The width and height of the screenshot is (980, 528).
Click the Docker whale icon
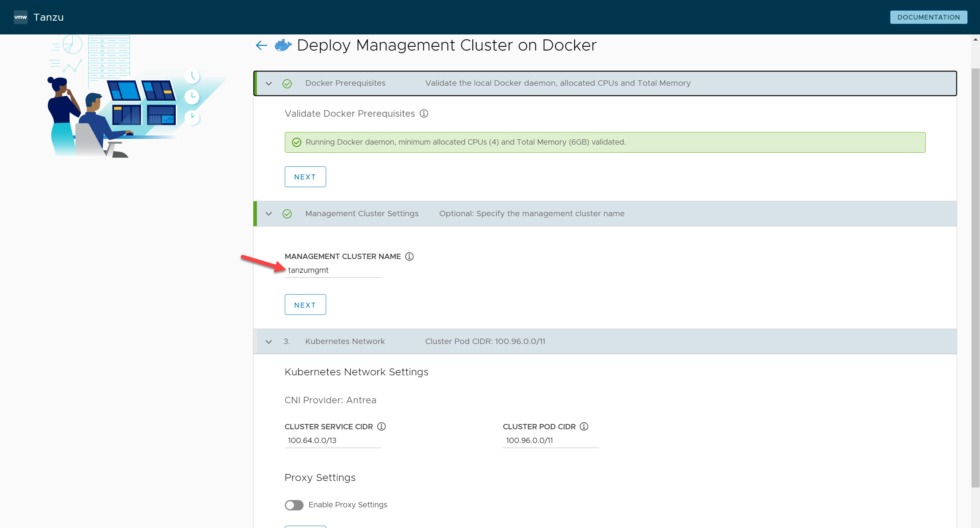coord(283,45)
